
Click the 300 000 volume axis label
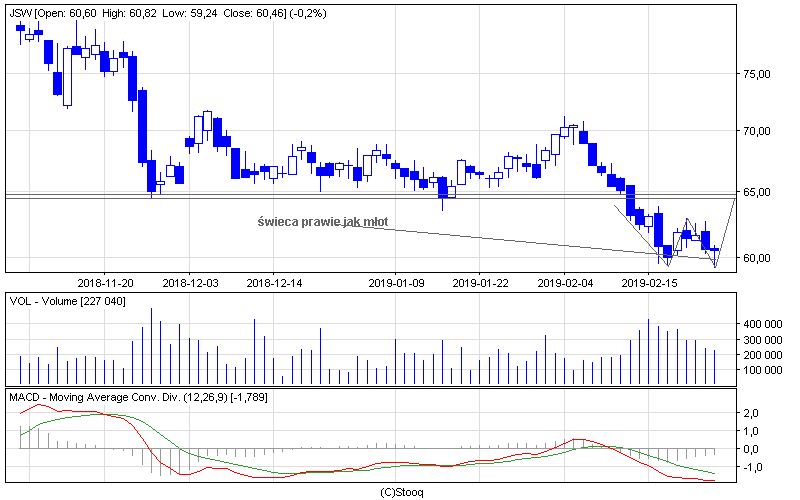(x=763, y=340)
